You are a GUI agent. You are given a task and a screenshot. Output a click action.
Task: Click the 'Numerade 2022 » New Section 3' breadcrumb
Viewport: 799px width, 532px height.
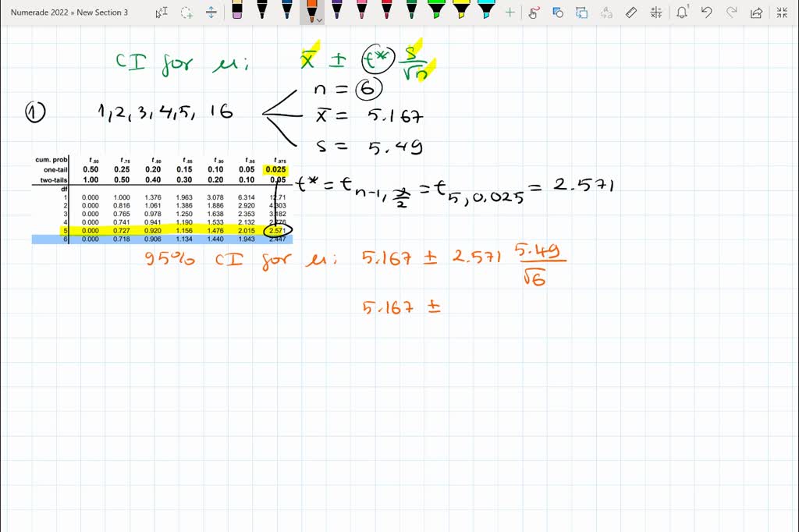coord(69,12)
